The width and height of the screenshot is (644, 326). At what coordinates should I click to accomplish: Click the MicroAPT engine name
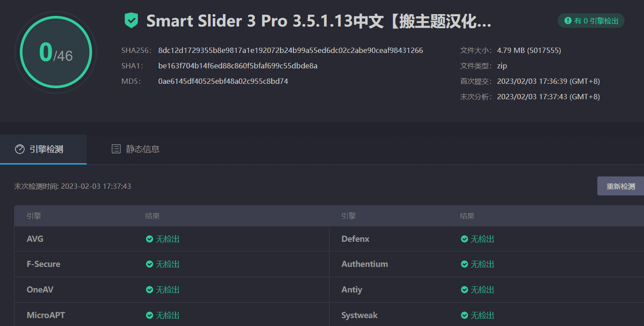(46, 315)
